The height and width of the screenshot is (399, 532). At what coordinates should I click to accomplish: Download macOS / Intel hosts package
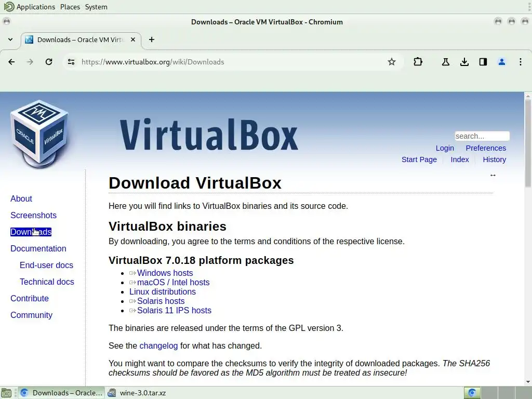(x=173, y=282)
